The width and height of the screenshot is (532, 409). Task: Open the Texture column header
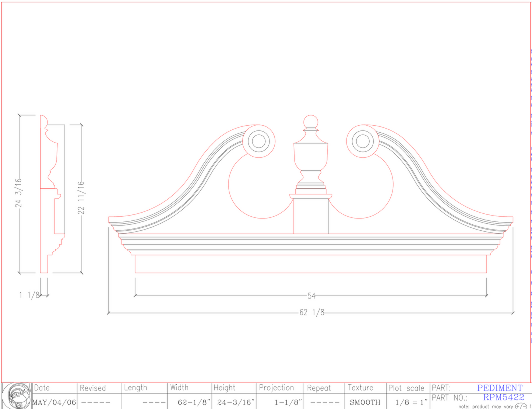point(361,388)
